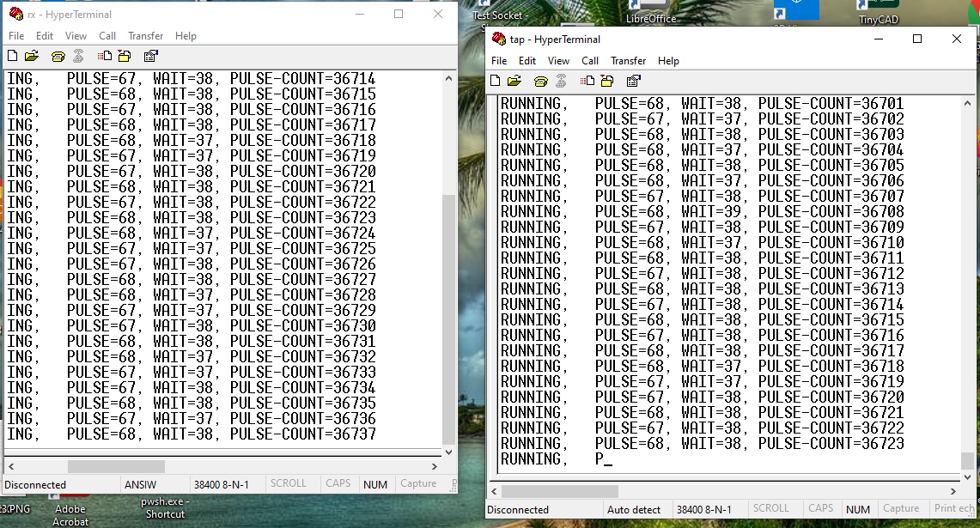Screen dimensions: 980x528
Task: Open Properties icon in tap toolbar
Action: coord(633,81)
